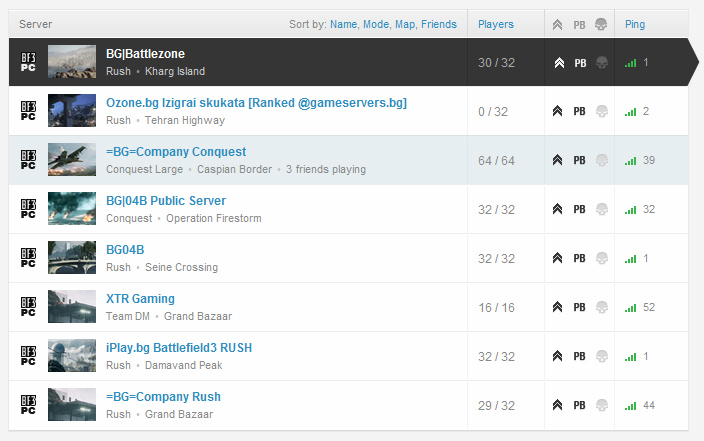704x441 pixels.
Task: Click the skull icon on BG04B row
Action: 600,258
